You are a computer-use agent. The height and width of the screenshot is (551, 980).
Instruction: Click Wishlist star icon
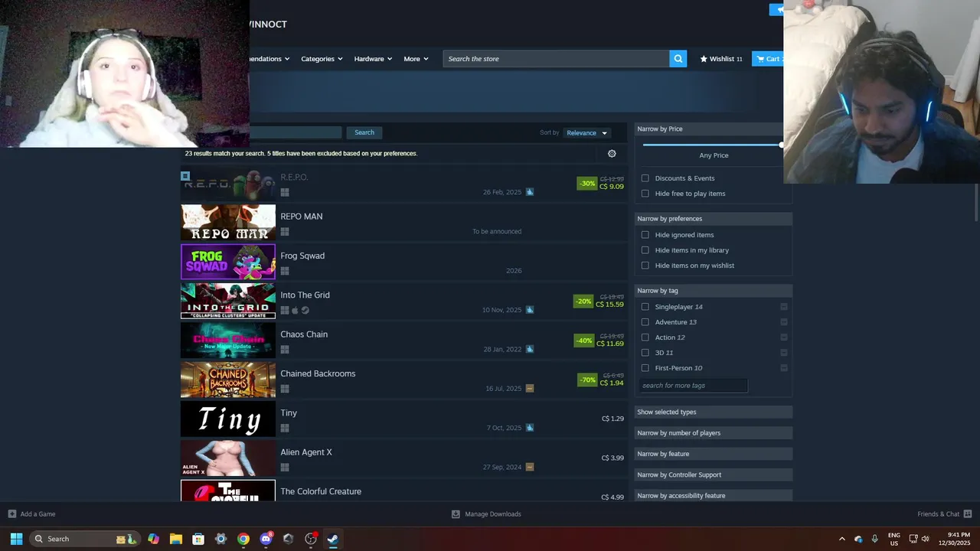pyautogui.click(x=704, y=59)
